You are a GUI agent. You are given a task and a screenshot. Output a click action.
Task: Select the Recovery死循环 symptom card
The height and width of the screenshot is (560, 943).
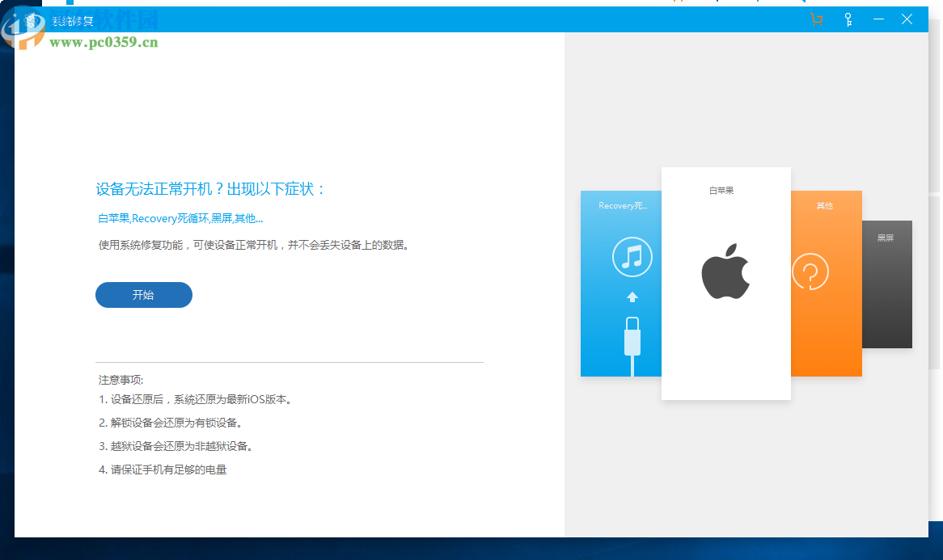[x=620, y=206]
